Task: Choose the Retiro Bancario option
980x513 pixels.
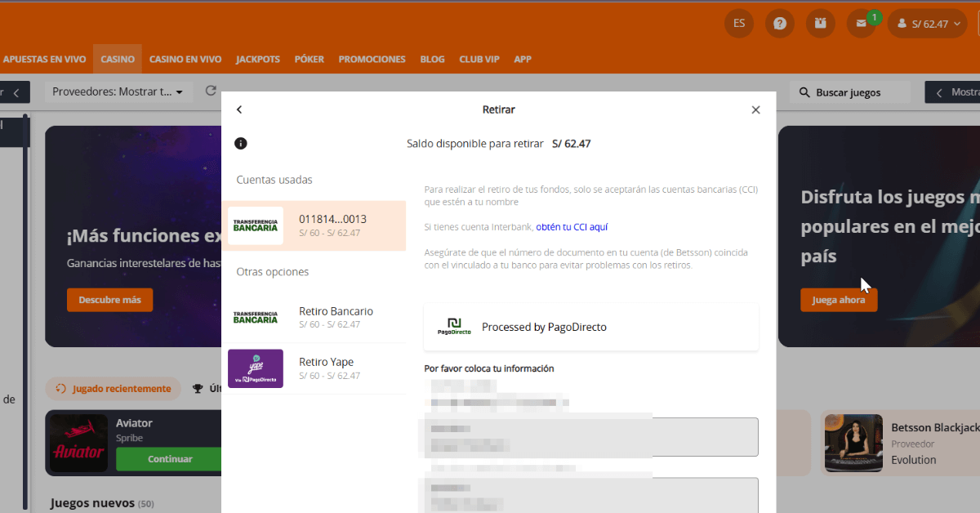Action: pyautogui.click(x=314, y=318)
